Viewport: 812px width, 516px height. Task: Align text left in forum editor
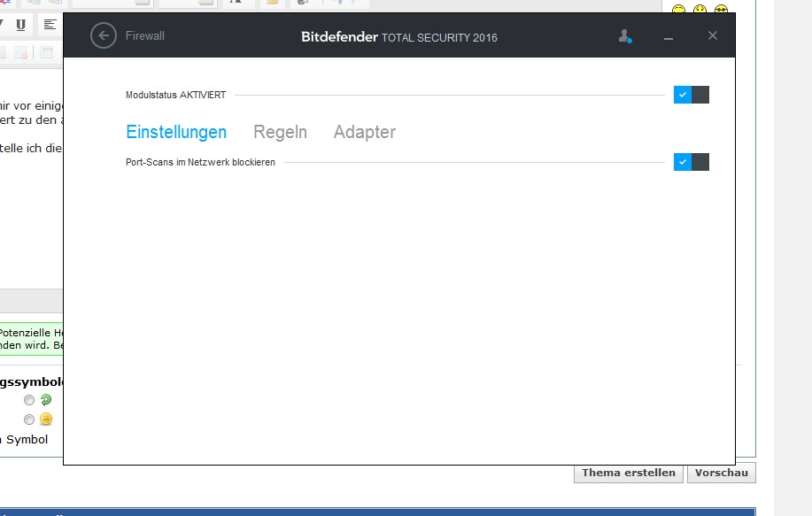tap(50, 25)
